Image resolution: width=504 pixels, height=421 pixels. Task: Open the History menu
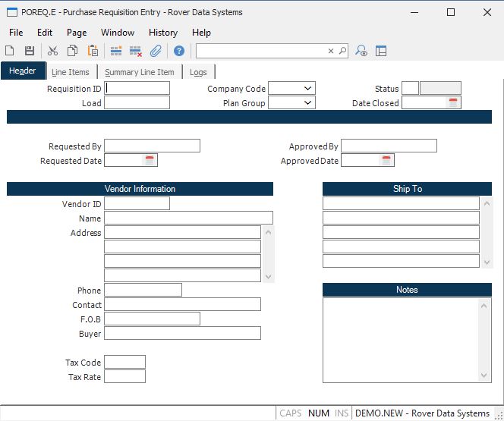[162, 33]
